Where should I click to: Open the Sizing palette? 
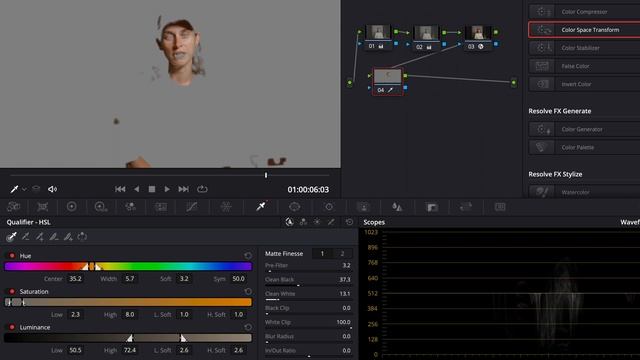point(466,207)
